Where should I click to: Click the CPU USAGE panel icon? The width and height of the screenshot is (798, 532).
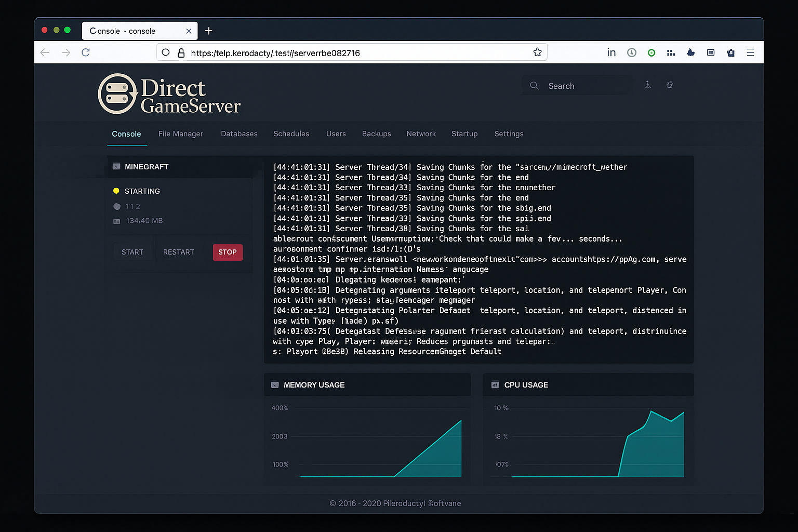(495, 385)
